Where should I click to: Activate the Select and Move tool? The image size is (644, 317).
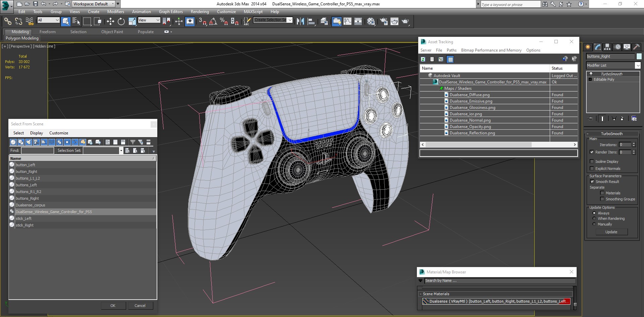coord(110,21)
